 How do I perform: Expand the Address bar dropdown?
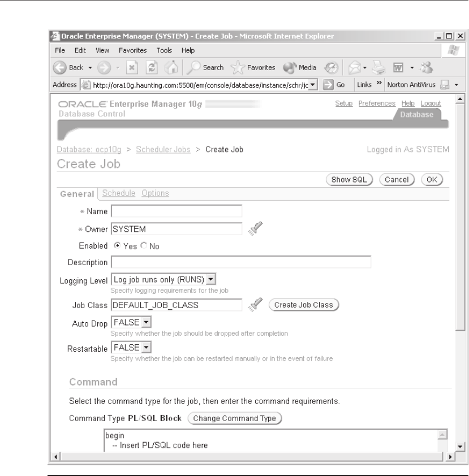[x=313, y=85]
